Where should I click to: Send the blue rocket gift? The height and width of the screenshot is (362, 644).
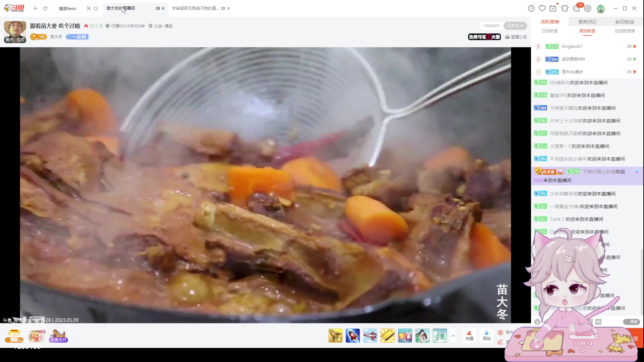[353, 336]
